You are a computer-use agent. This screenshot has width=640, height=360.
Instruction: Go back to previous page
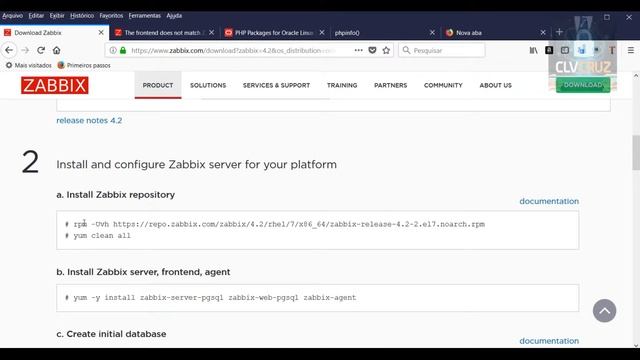(x=9, y=50)
